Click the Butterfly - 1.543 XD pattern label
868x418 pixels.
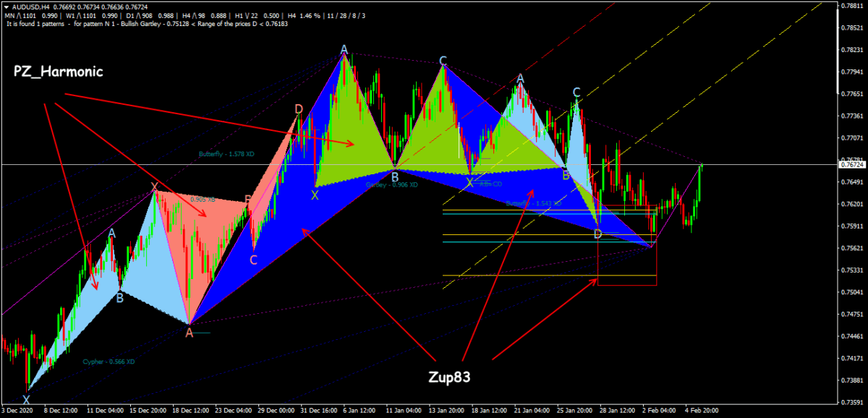(533, 203)
